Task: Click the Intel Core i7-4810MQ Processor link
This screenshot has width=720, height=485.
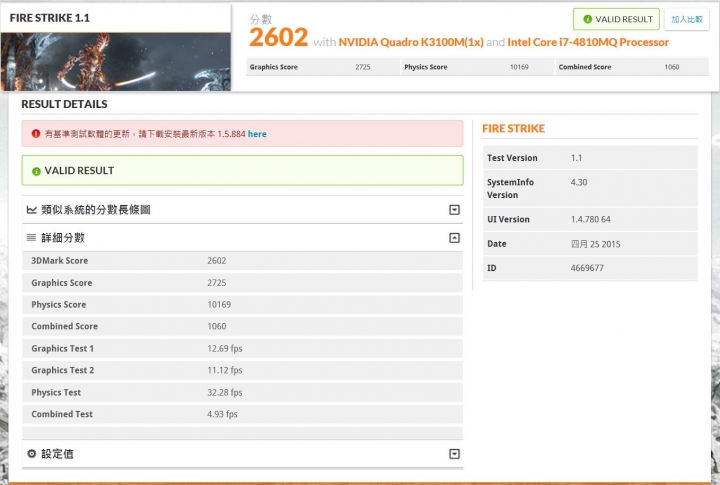Action: tap(588, 42)
